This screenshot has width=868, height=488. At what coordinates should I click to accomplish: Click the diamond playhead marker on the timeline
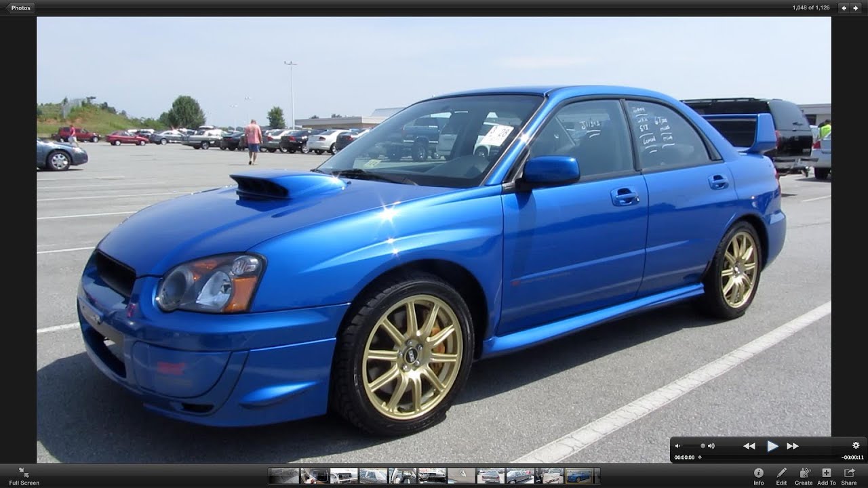click(700, 457)
